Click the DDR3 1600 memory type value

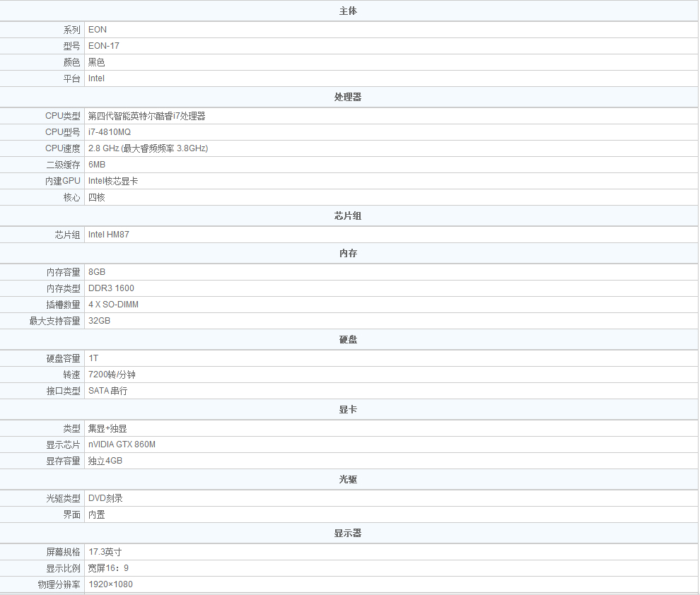pyautogui.click(x=111, y=288)
